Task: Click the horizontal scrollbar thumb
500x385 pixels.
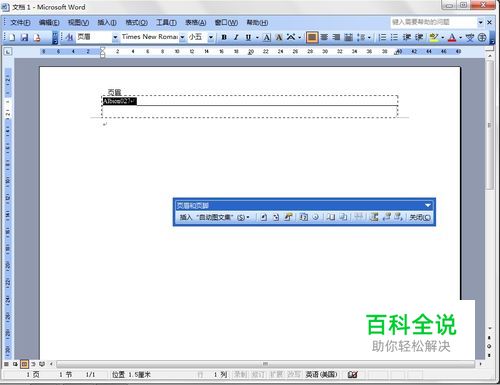Action: tap(265, 364)
